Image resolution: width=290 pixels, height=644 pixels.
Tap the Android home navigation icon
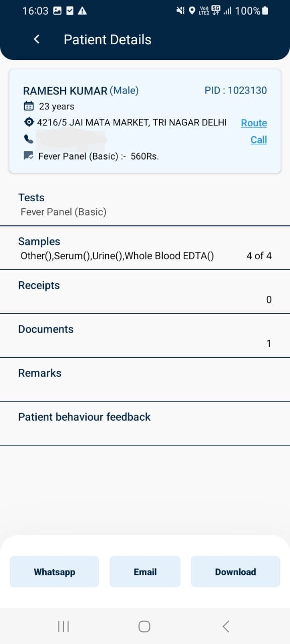click(144, 626)
